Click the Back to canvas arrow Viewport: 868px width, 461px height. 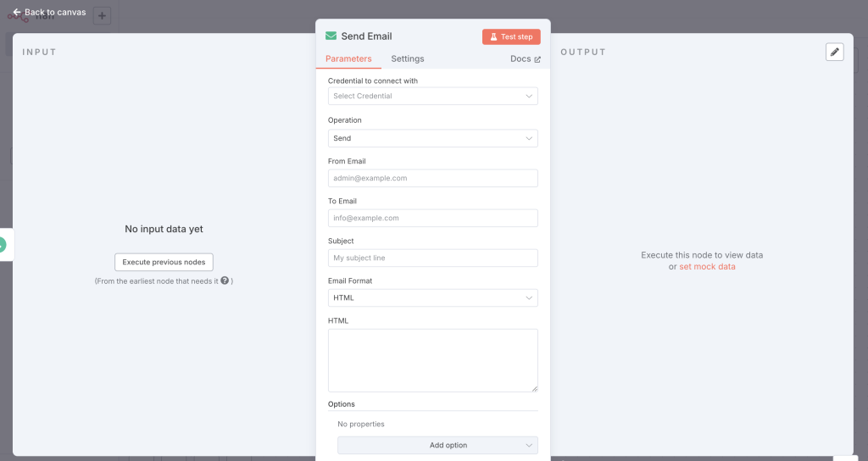point(17,13)
